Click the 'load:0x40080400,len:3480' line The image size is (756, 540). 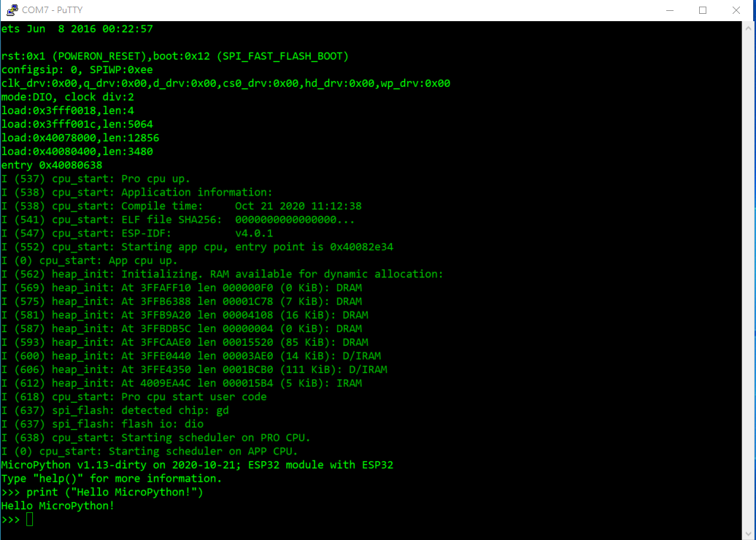(x=77, y=151)
